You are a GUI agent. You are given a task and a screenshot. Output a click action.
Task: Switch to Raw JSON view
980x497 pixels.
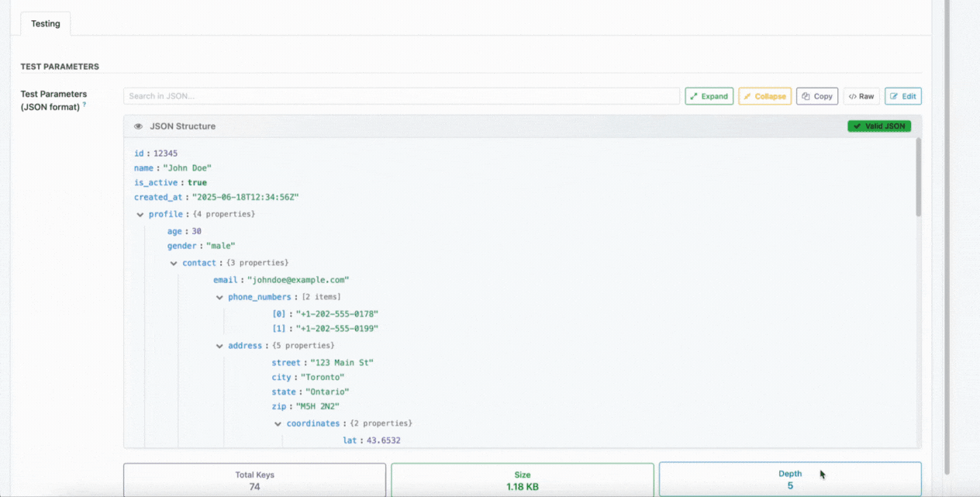[861, 96]
